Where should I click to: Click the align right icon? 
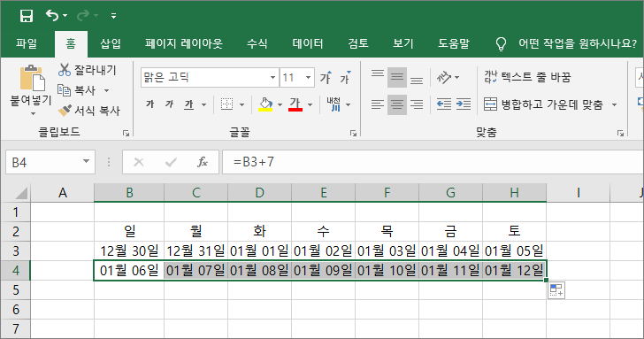417,104
